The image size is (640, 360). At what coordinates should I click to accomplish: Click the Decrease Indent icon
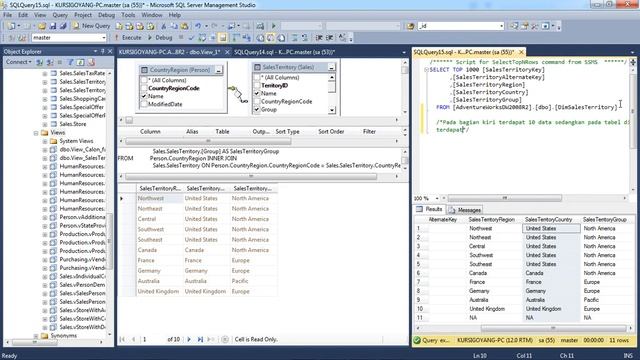click(x=319, y=38)
